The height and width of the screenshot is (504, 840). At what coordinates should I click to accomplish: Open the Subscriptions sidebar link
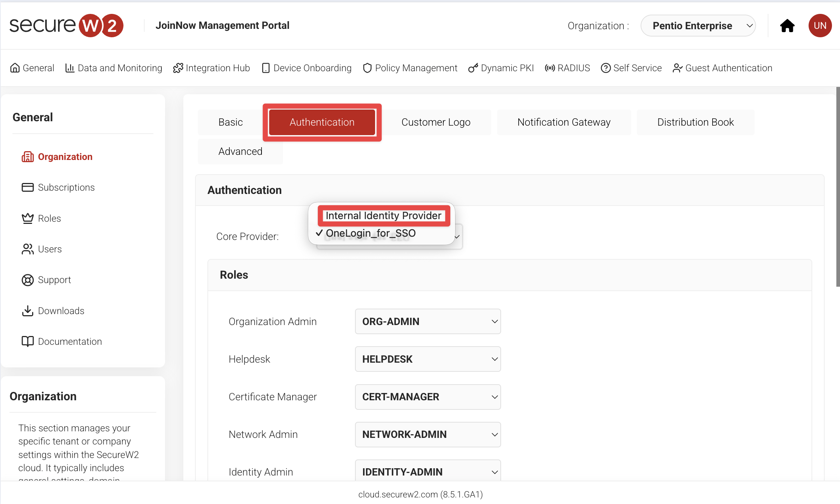(x=66, y=187)
